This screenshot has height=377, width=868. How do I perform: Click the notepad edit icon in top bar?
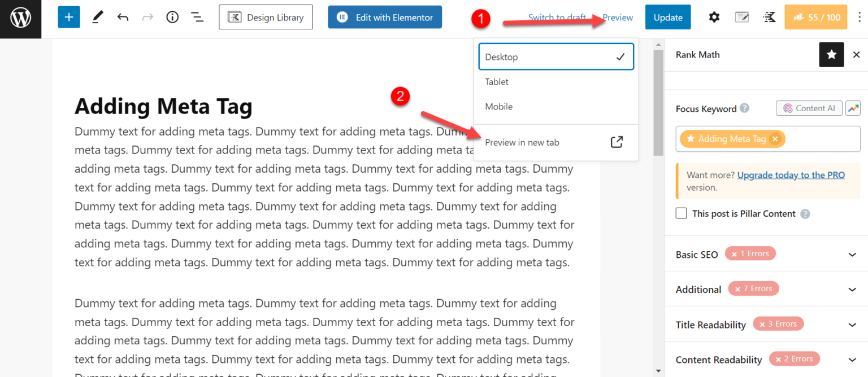click(742, 17)
